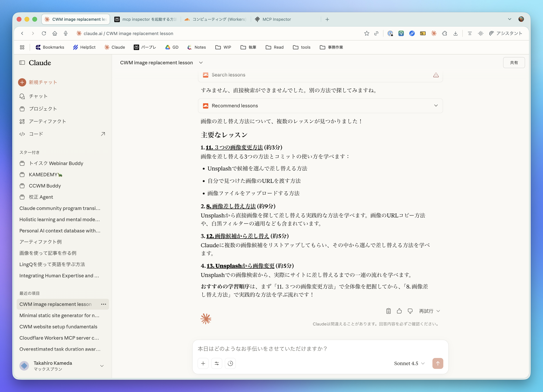Viewport: 543px width, 392px height.
Task: Open attachment menu with plus icon
Action: coord(203,363)
